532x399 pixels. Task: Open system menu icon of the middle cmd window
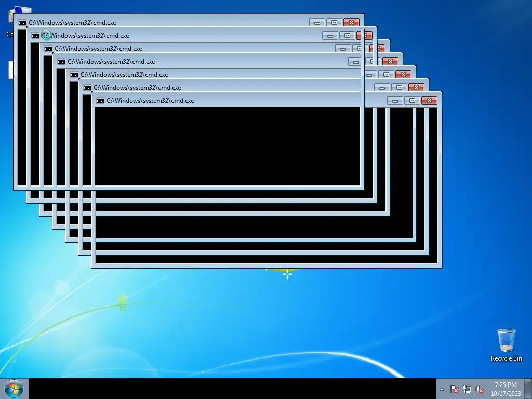tap(61, 62)
